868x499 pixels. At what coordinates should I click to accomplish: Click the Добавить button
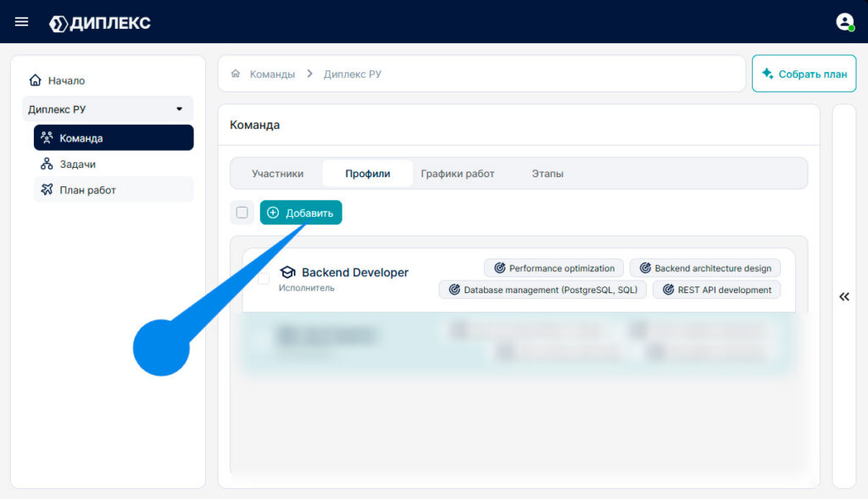pyautogui.click(x=301, y=213)
